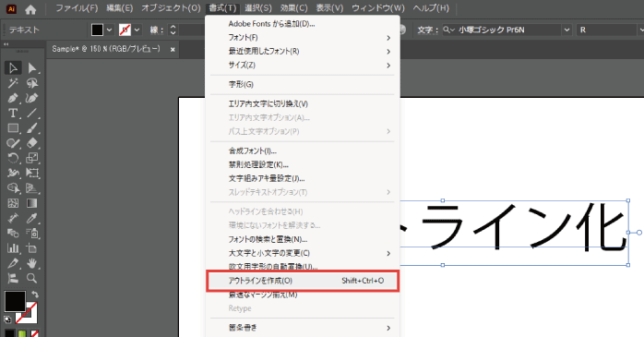Open the control bar stroke color dropdown arrow
Viewport: 644px width, 337px height.
137,30
